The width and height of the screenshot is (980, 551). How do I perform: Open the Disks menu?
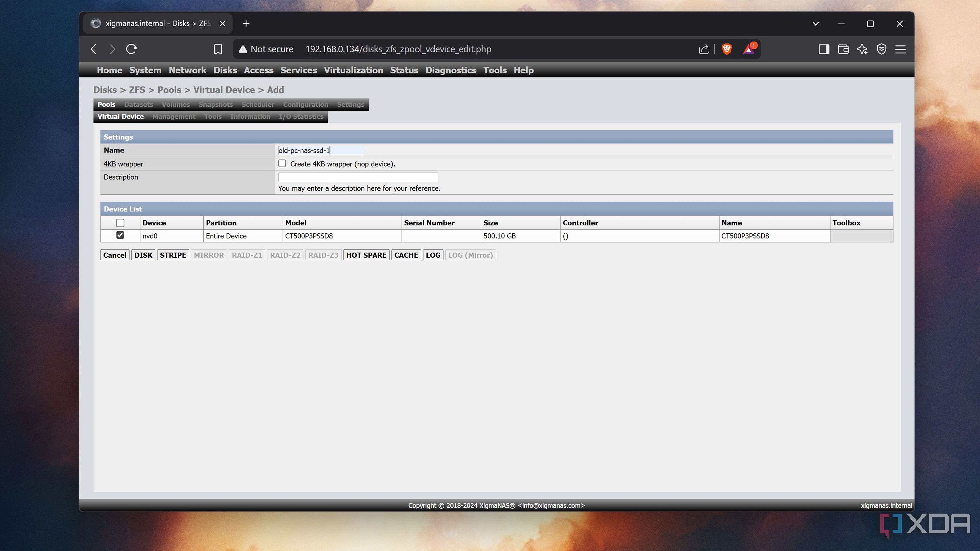coord(225,70)
